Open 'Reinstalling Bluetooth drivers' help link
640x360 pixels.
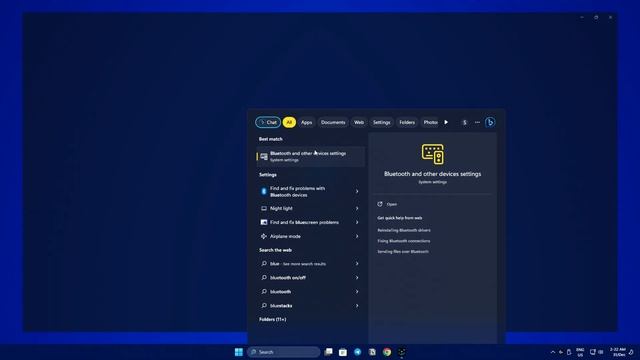404,230
